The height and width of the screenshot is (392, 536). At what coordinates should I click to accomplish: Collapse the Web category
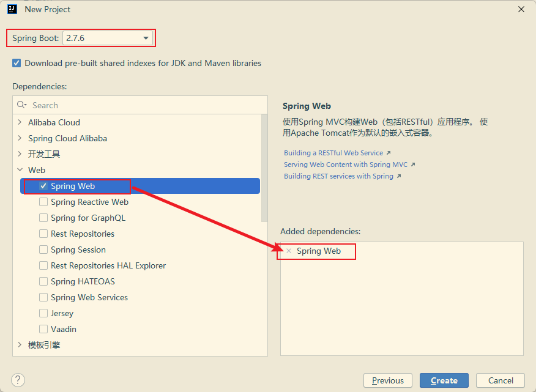[x=20, y=170]
